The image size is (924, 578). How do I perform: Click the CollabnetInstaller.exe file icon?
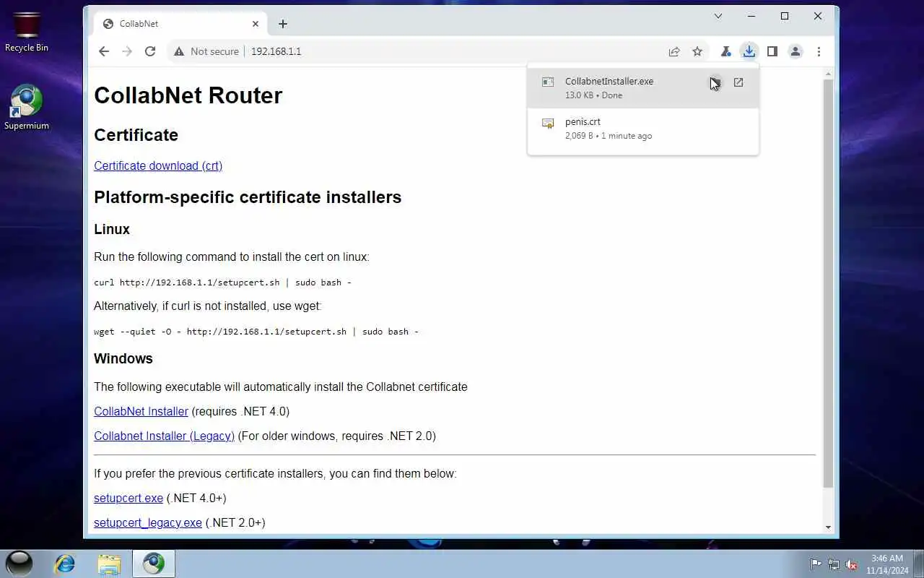point(548,82)
